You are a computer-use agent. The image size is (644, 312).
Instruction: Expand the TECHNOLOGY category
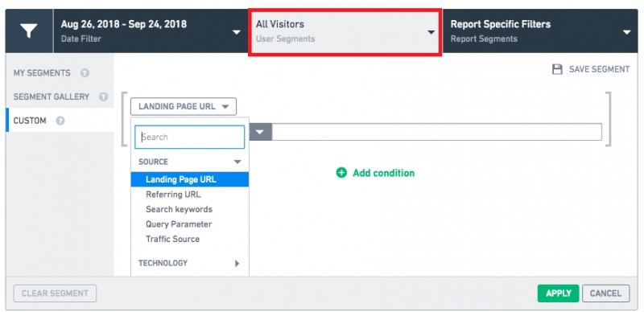[189, 263]
